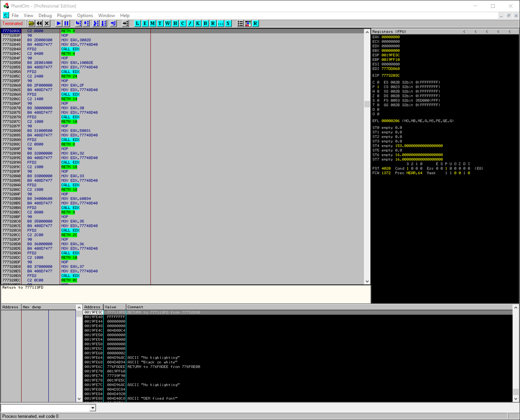Open debugging options list icon
Image resolution: width=520 pixels, height=420 pixels.
coord(240,23)
